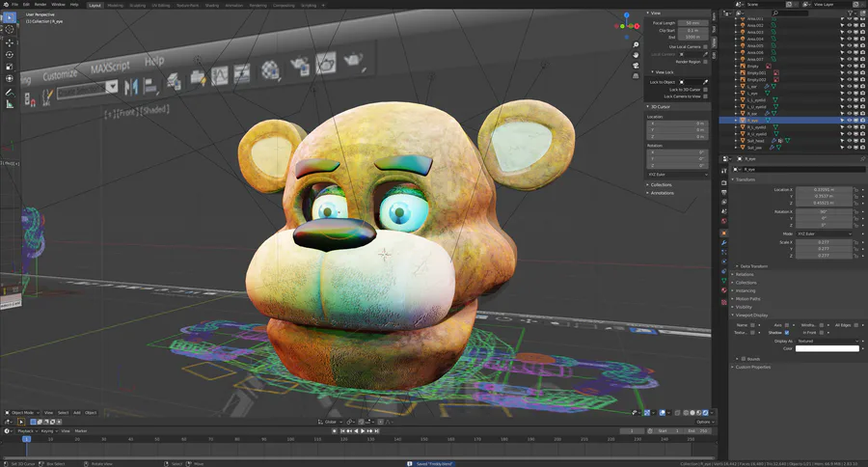Open the Object Mode dropdown
868x467 pixels.
(x=23, y=413)
